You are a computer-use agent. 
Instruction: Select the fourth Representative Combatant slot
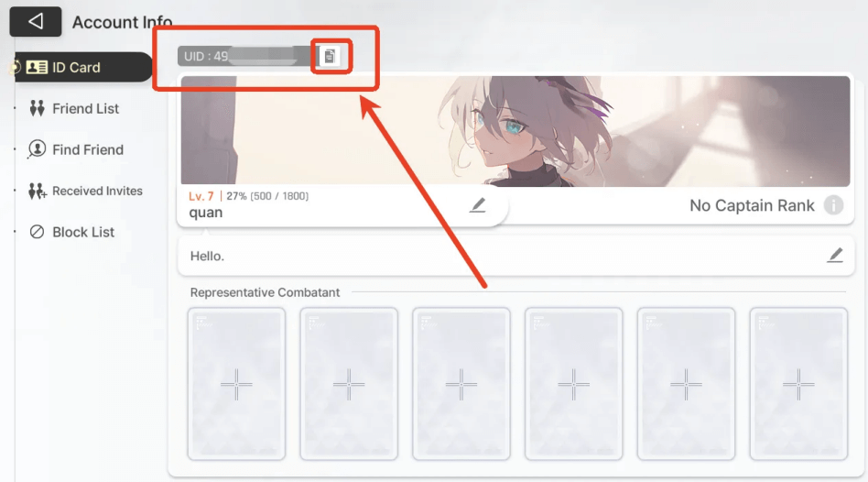point(573,384)
